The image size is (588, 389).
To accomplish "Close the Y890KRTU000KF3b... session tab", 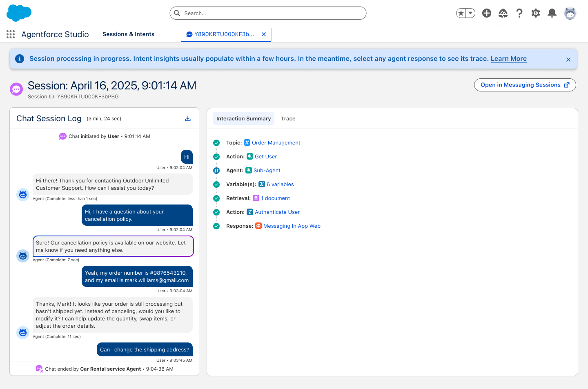I will point(264,34).
